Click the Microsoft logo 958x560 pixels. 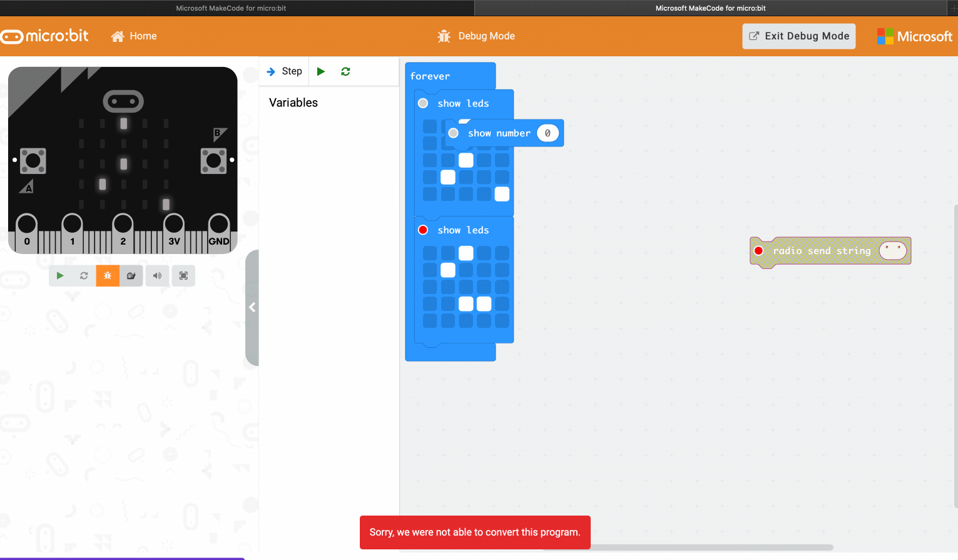click(x=914, y=36)
